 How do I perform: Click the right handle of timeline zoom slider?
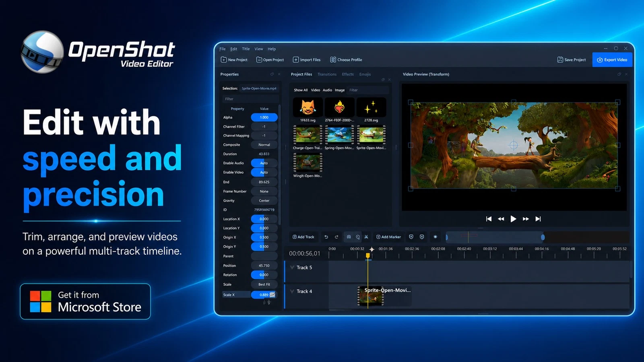pos(543,237)
